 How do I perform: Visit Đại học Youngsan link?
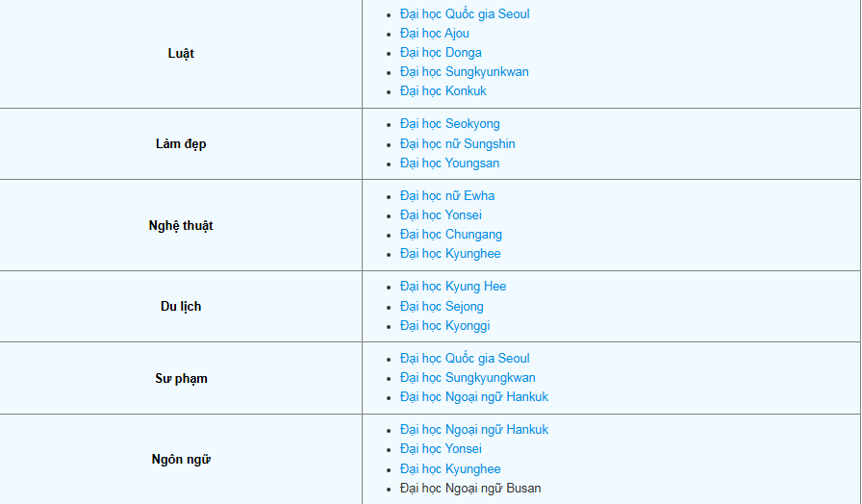pos(449,164)
